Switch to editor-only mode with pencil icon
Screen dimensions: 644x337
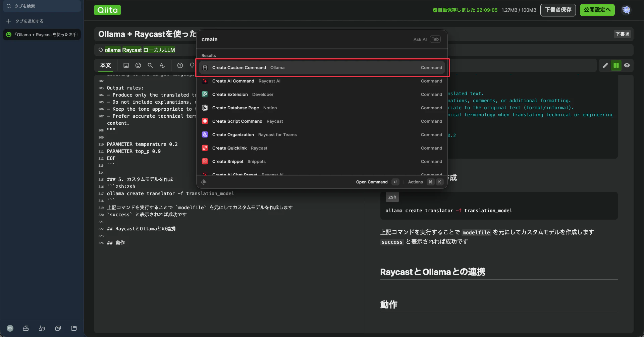pyautogui.click(x=605, y=65)
